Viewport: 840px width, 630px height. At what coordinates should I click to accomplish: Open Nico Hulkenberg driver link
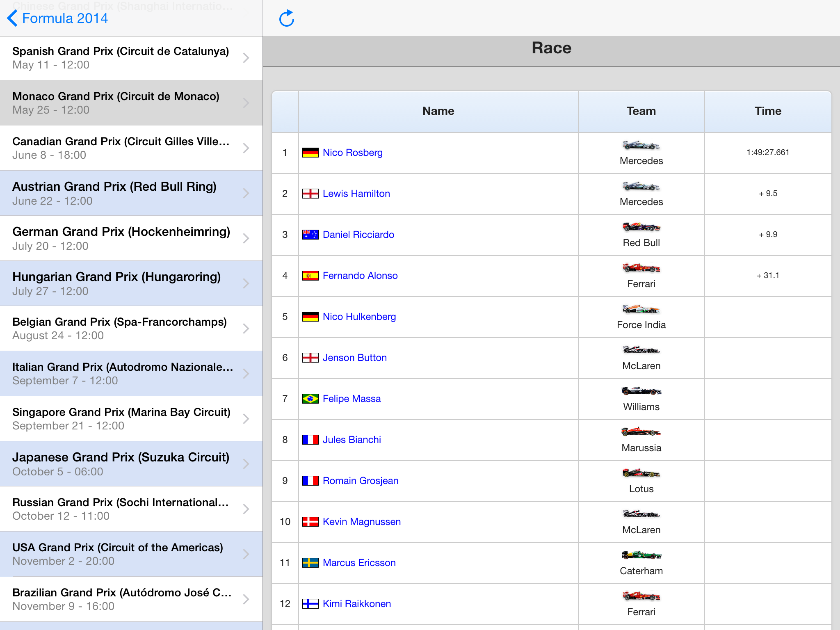pos(359,317)
